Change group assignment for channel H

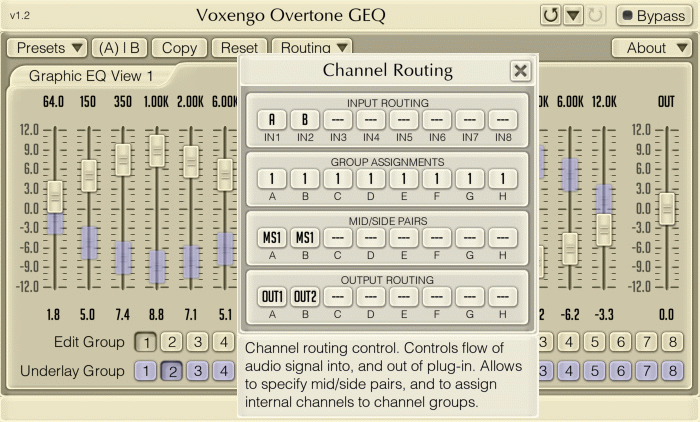(503, 179)
